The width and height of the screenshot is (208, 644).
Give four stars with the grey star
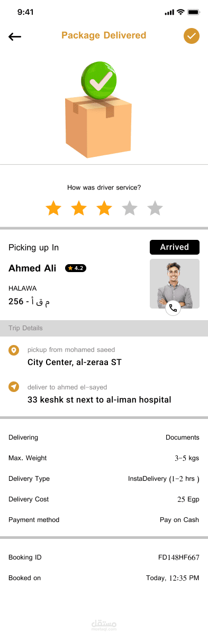[130, 208]
